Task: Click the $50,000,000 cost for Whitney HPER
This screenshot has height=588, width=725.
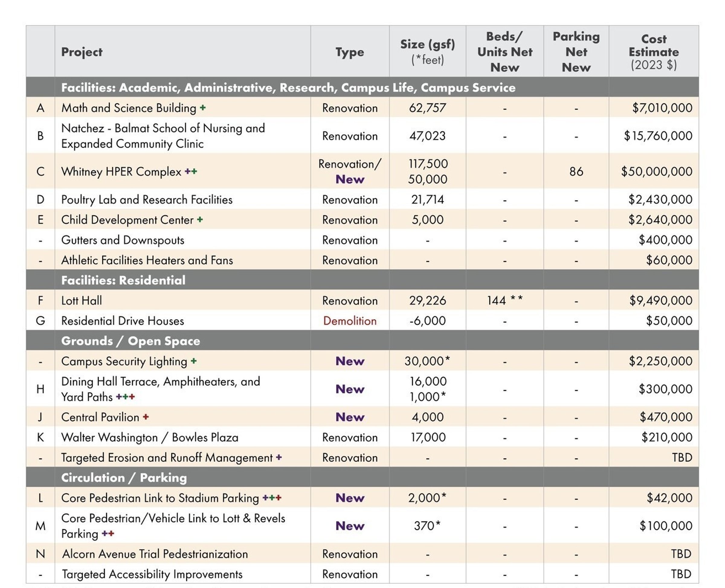Action: point(656,171)
